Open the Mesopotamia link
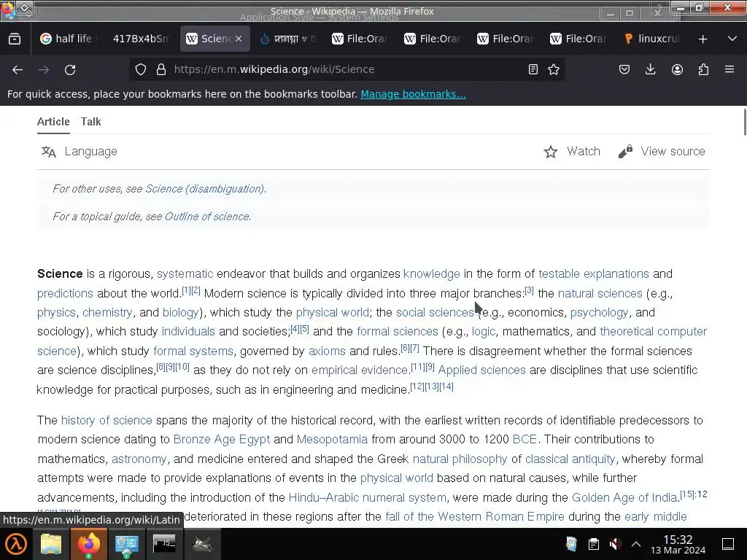The image size is (747, 560). pyautogui.click(x=332, y=439)
